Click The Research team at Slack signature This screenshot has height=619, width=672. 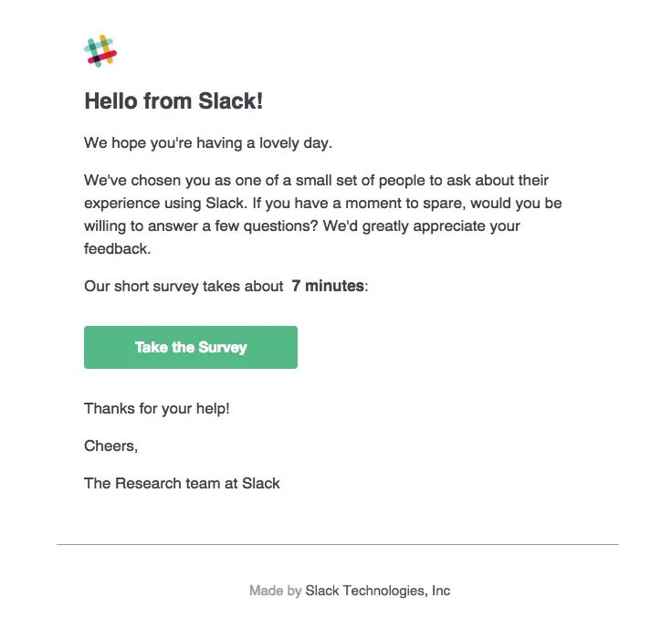tap(182, 483)
